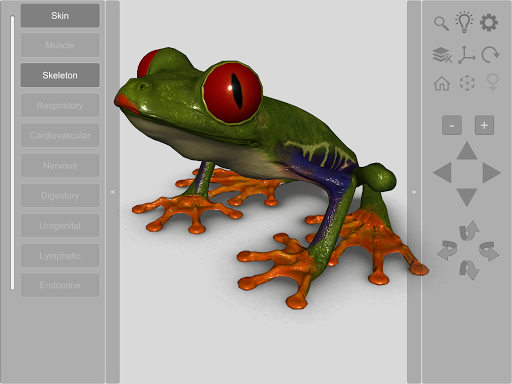Viewport: 512px width, 384px height.
Task: Click the circular redo rotate arrow
Action: tap(490, 55)
